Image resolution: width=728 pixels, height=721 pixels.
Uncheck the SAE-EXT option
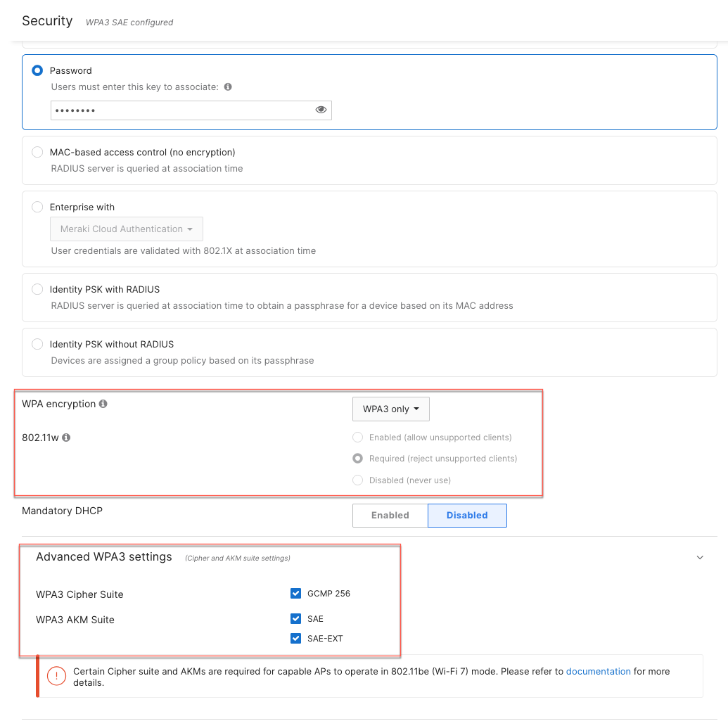pos(295,638)
